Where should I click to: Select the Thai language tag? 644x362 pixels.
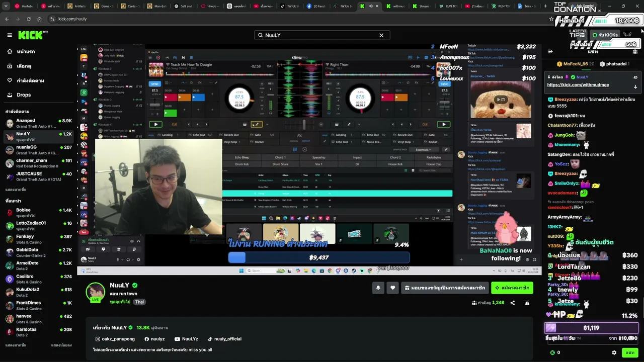(x=139, y=302)
